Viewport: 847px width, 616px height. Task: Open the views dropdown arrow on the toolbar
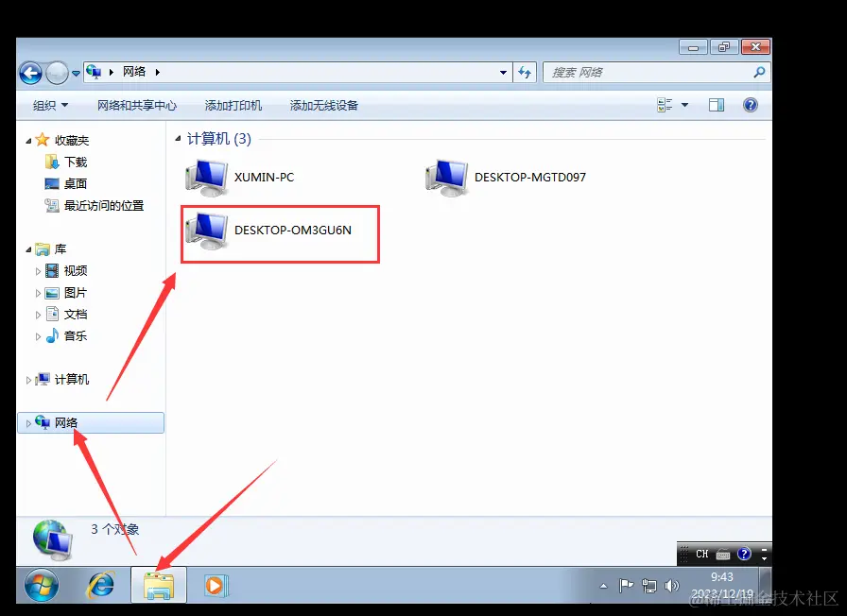coord(685,105)
